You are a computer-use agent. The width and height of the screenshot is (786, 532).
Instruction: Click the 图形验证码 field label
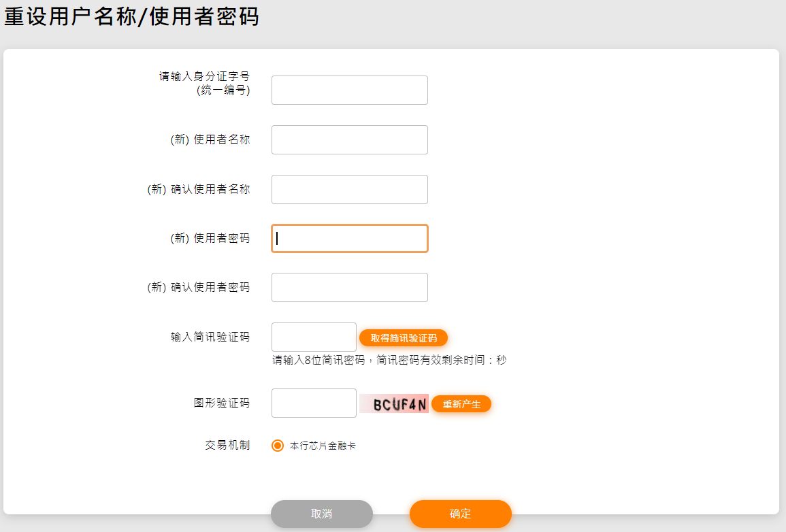(x=222, y=403)
